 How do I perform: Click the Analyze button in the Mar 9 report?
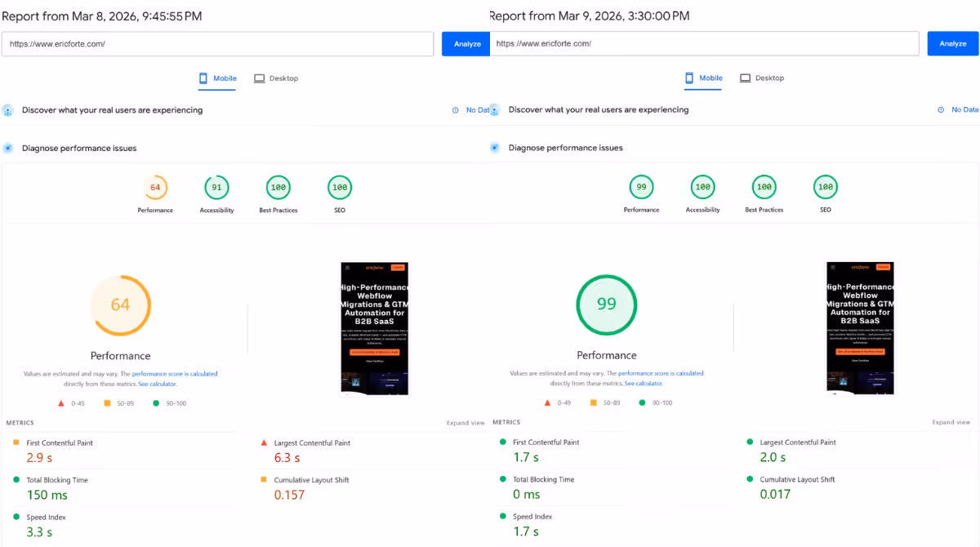(952, 43)
